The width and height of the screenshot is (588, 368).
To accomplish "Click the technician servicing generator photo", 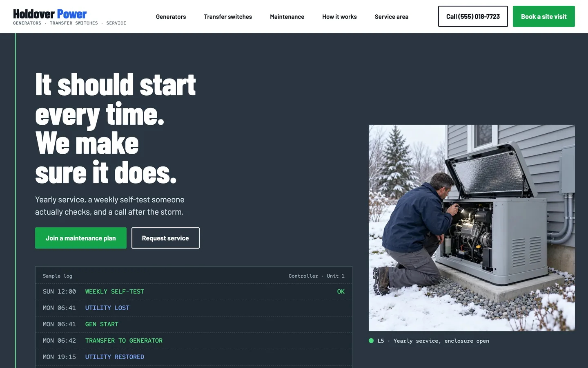I will (472, 228).
